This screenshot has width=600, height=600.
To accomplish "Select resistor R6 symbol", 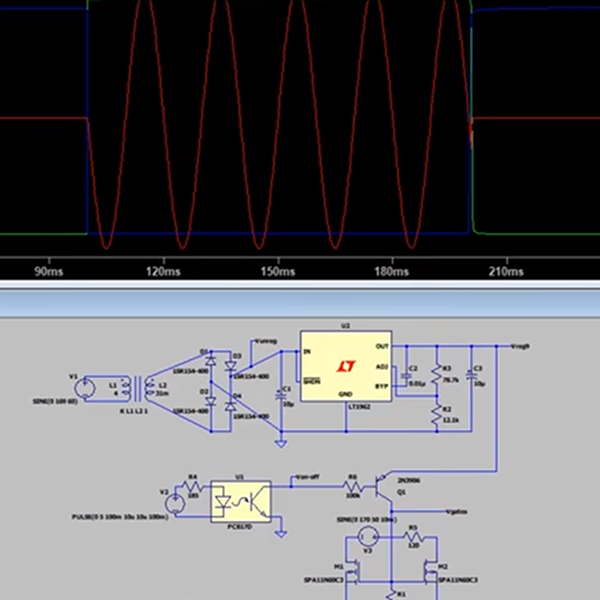I will pos(353,487).
